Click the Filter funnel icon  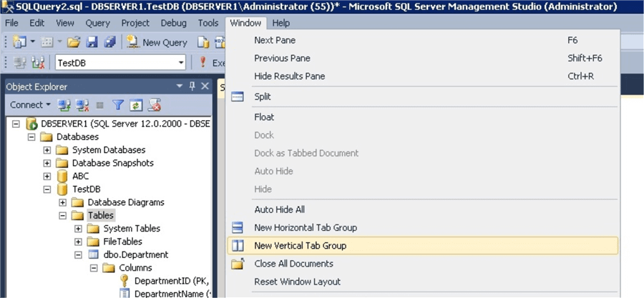[118, 105]
